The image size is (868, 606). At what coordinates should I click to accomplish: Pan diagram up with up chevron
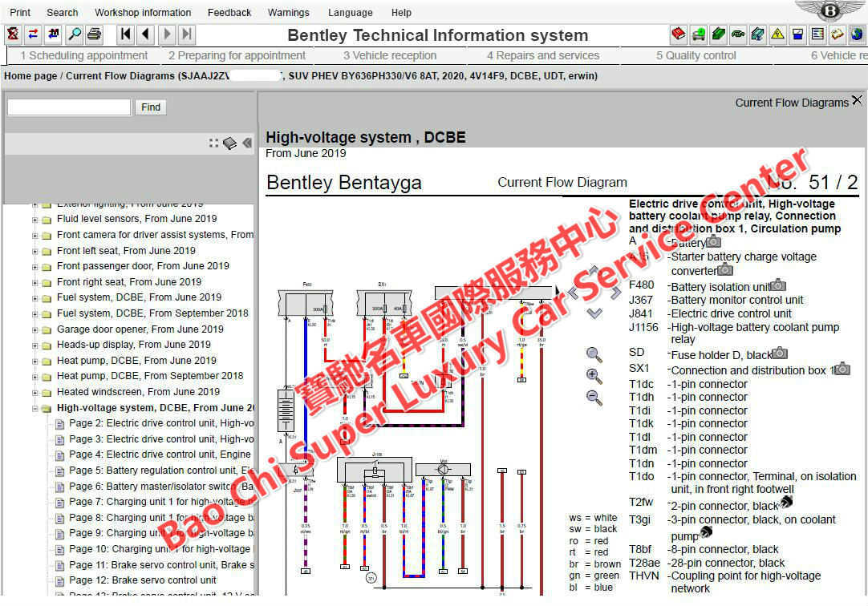(594, 270)
